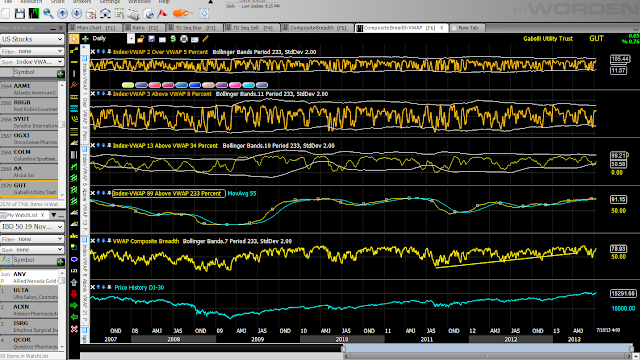Viewport: 640px width, 360px height.
Task: Open the US Stocks watchlist dropdown
Action: (x=32, y=39)
